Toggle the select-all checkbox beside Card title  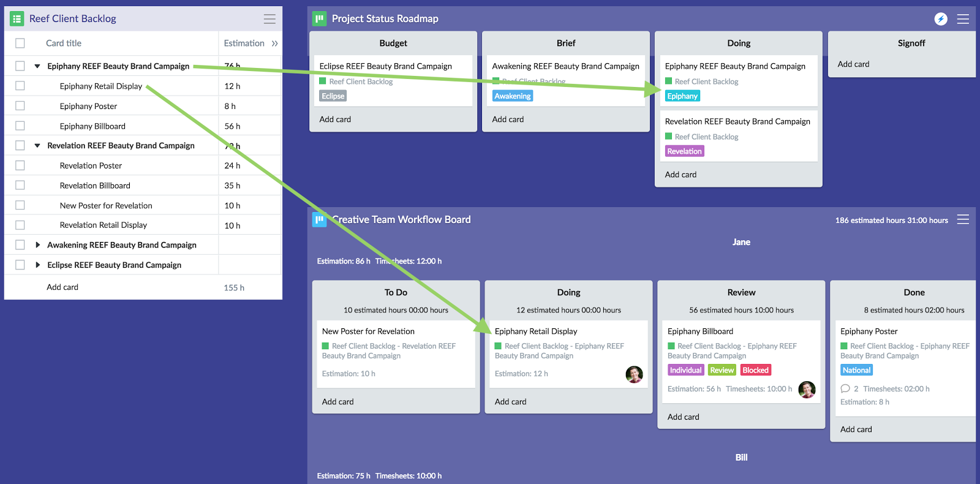(x=20, y=43)
